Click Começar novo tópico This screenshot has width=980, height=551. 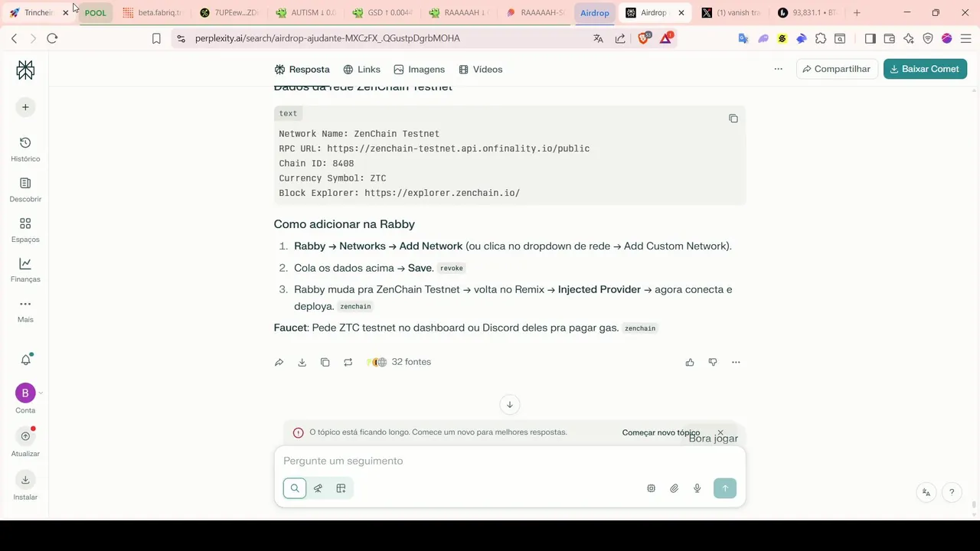[661, 432]
